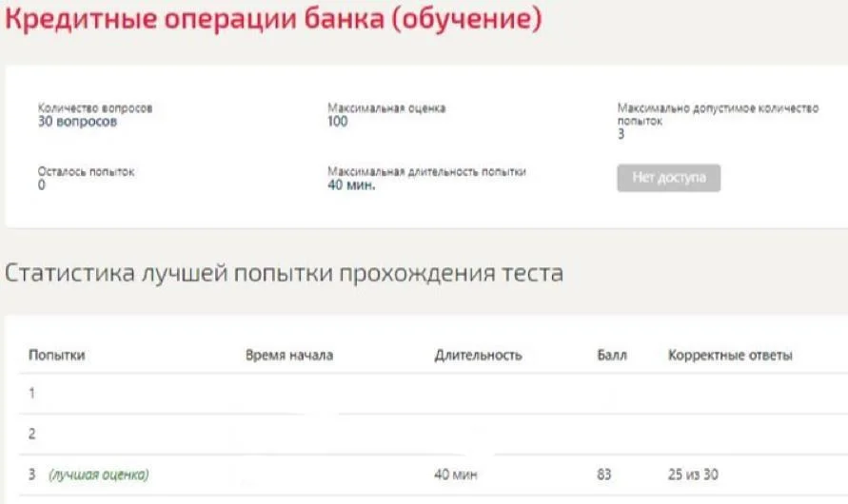Click the '25 из 30' correct answers value
Image resolution: width=848 pixels, height=504 pixels.
coord(693,475)
